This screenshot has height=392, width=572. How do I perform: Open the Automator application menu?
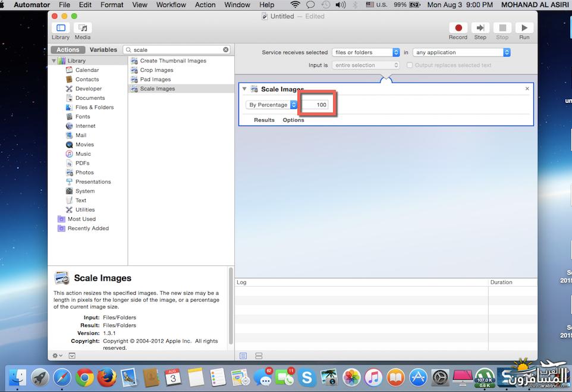click(32, 5)
